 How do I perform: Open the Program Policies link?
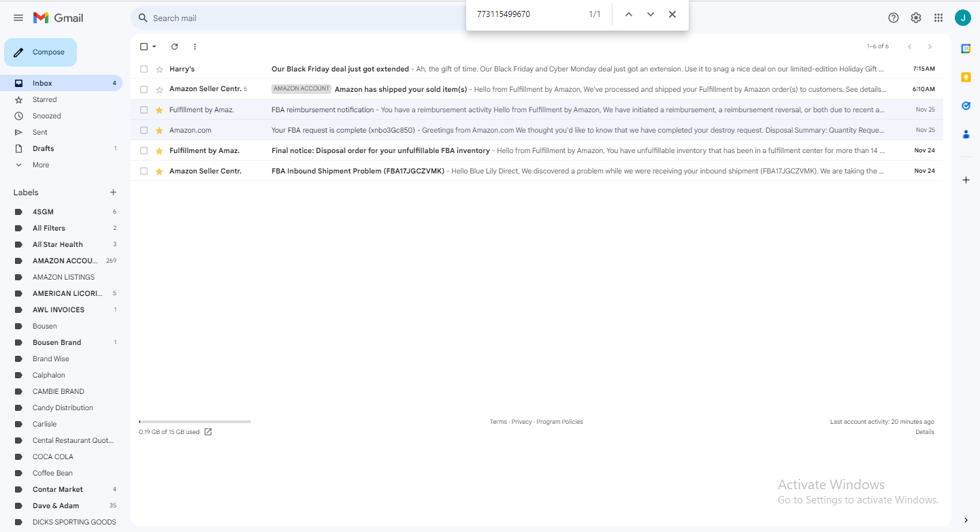[x=559, y=422]
